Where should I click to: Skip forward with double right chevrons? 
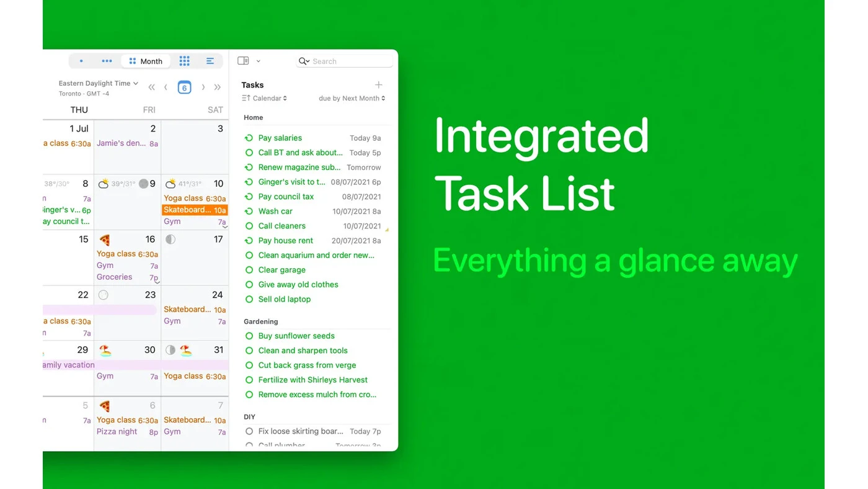(x=217, y=87)
